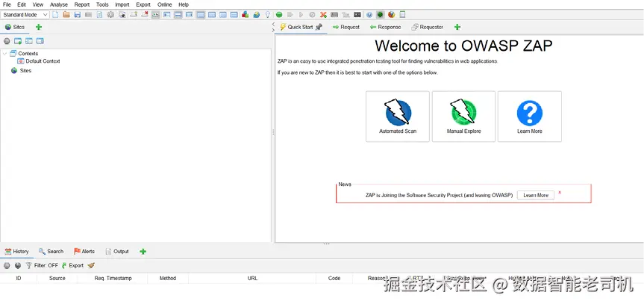Switch to the Request tab
Image resolution: width=644 pixels, height=304 pixels.
coord(346,27)
